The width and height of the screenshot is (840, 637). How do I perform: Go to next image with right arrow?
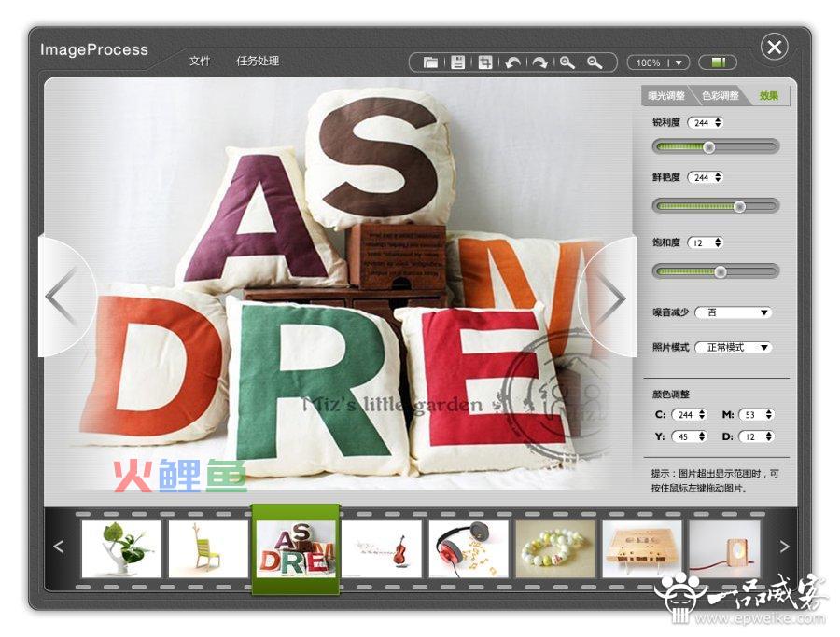pos(611,298)
